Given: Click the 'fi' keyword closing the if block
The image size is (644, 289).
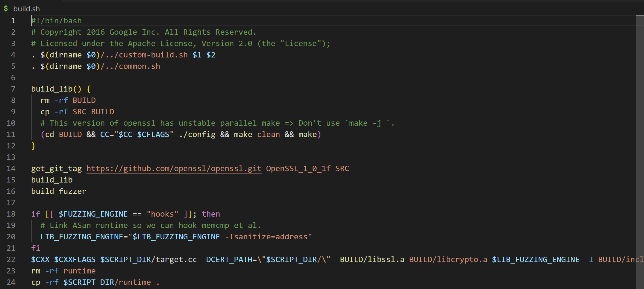Looking at the screenshot, I should coord(36,248).
